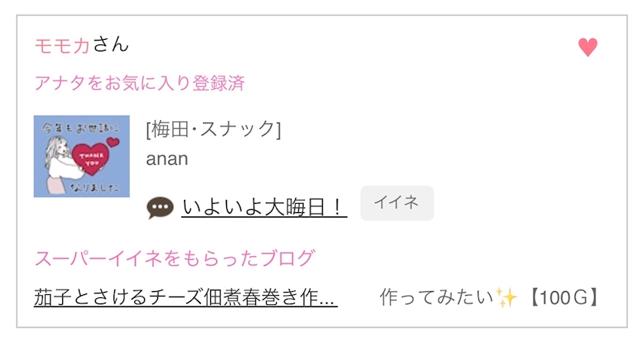
Task: Click the pink heart favorite icon
Action: [587, 48]
